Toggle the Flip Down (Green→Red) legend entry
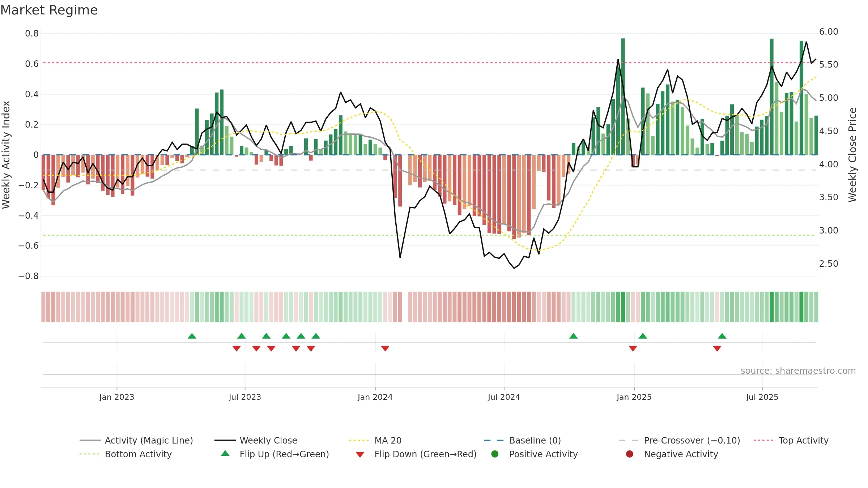 coord(416,454)
